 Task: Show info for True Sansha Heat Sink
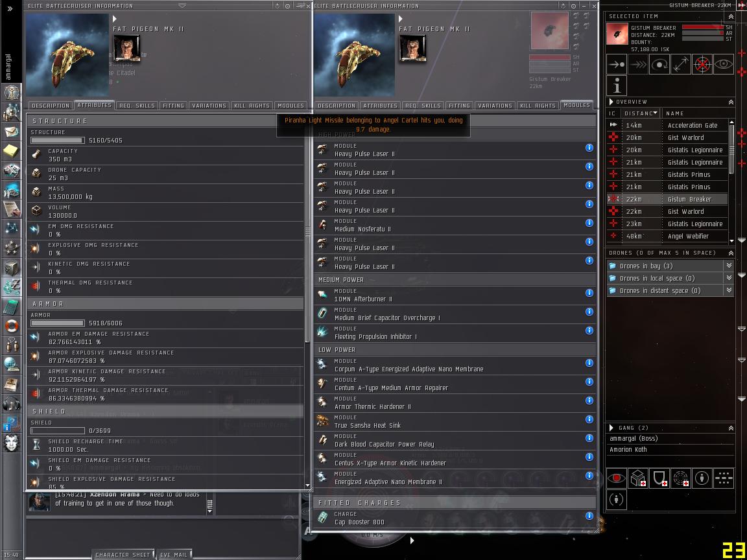coord(589,419)
